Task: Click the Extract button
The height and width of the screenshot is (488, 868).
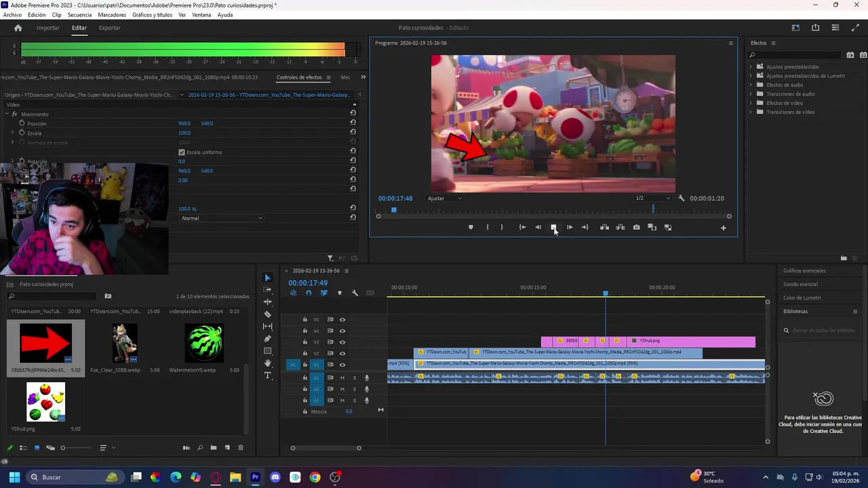Action: pos(620,228)
